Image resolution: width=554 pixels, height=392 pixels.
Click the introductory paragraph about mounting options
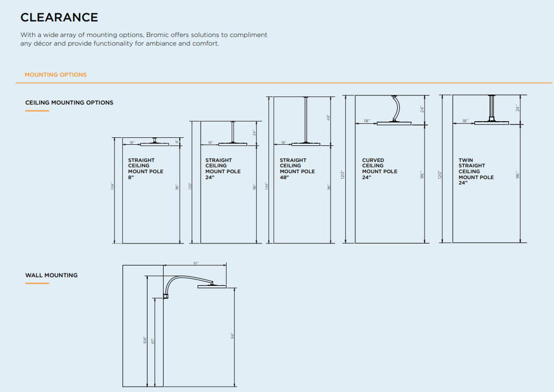coord(144,39)
